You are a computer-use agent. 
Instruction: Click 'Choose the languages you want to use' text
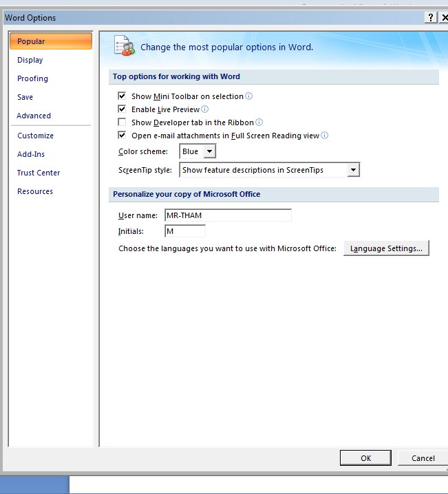[x=227, y=248]
